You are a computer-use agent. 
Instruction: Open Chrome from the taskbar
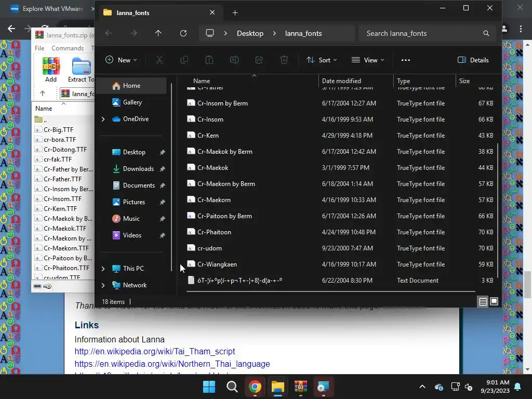[255, 387]
